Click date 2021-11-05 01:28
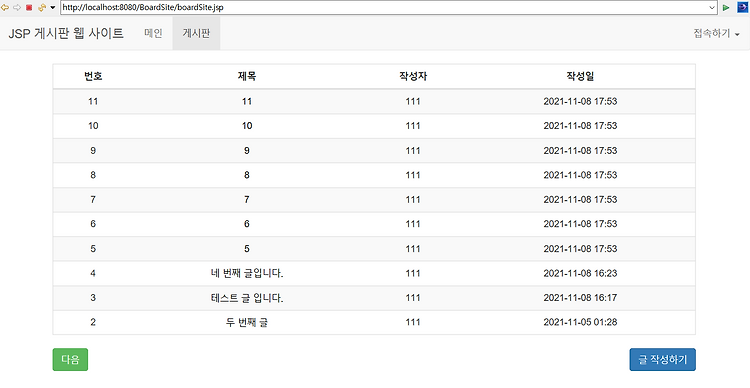The height and width of the screenshot is (388, 750). (x=580, y=322)
